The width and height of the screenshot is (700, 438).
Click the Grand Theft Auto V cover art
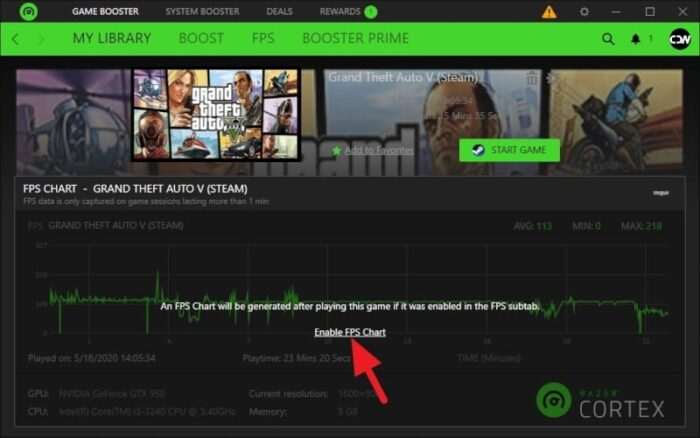click(x=216, y=115)
